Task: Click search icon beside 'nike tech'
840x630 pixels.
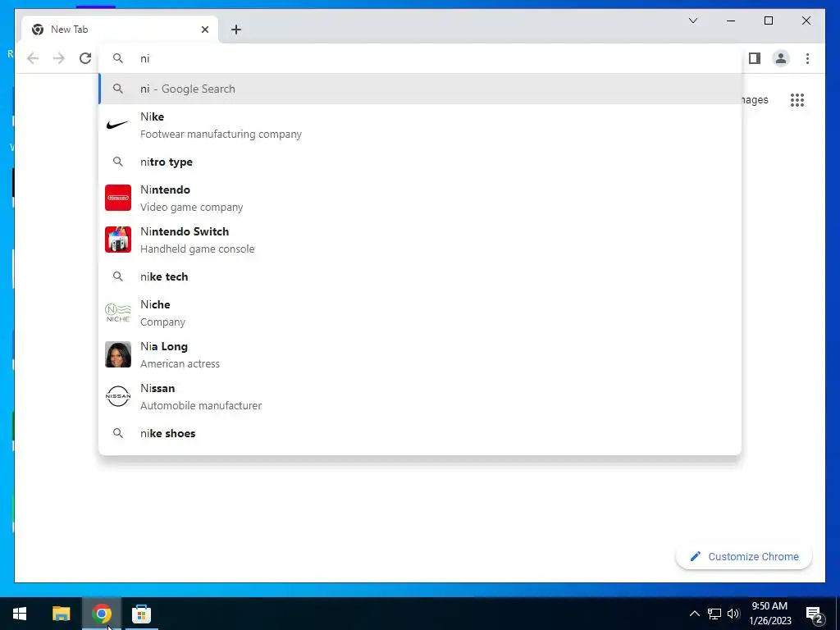Action: [x=118, y=276]
